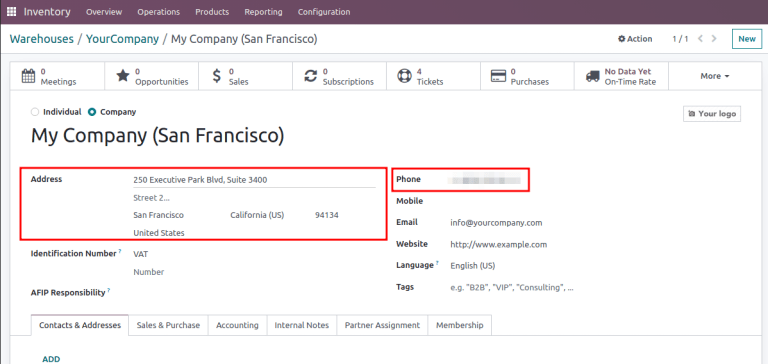Open the Subscriptions refresh stat button
The image size is (768, 364).
tap(339, 76)
